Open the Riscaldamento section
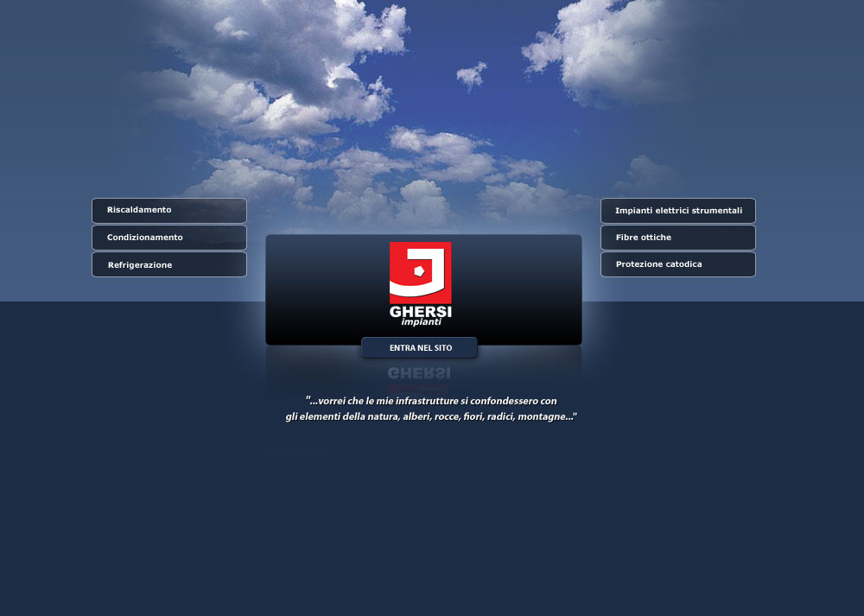Image resolution: width=864 pixels, height=616 pixels. (169, 211)
